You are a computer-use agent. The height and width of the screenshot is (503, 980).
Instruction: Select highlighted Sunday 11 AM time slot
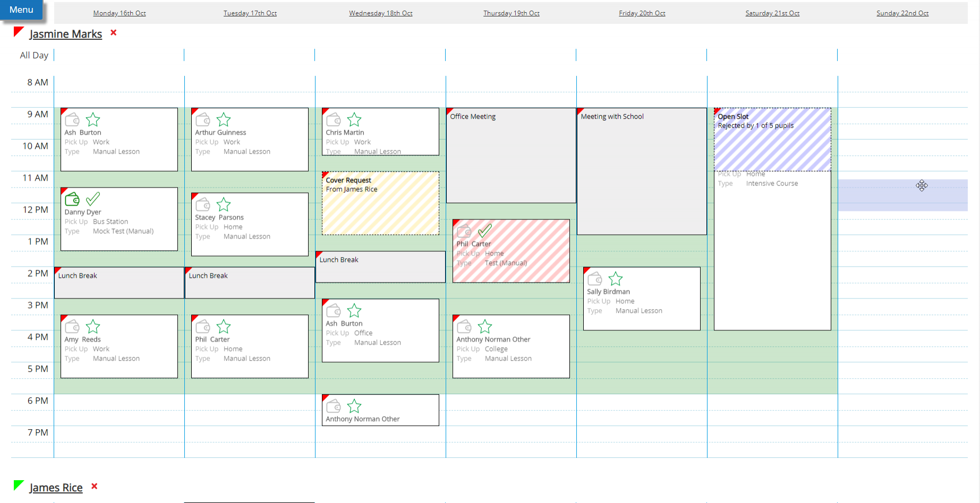[x=903, y=195]
